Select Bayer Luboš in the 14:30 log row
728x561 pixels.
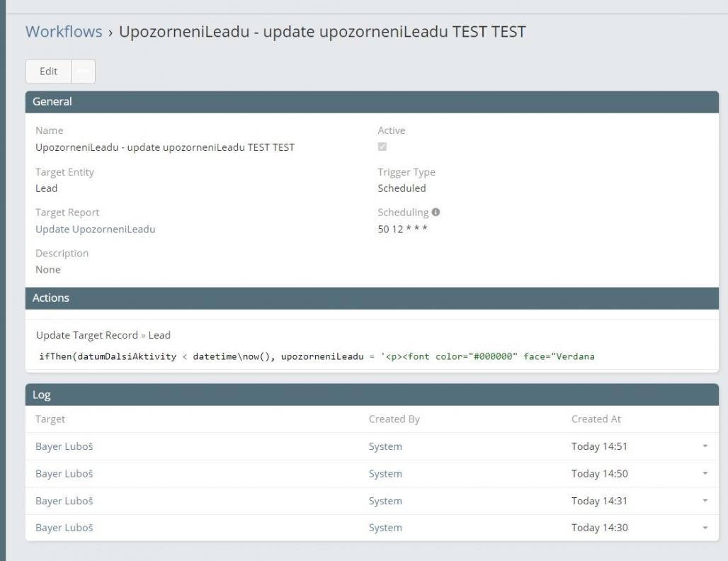tap(64, 528)
